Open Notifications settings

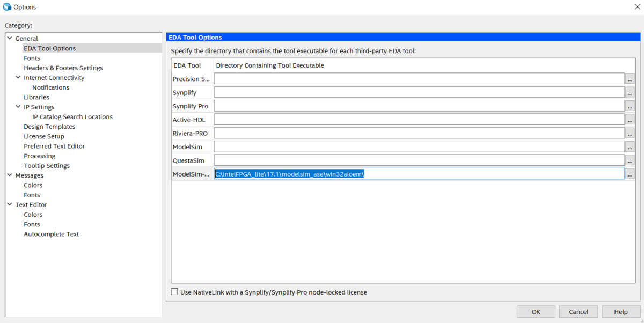pos(50,87)
